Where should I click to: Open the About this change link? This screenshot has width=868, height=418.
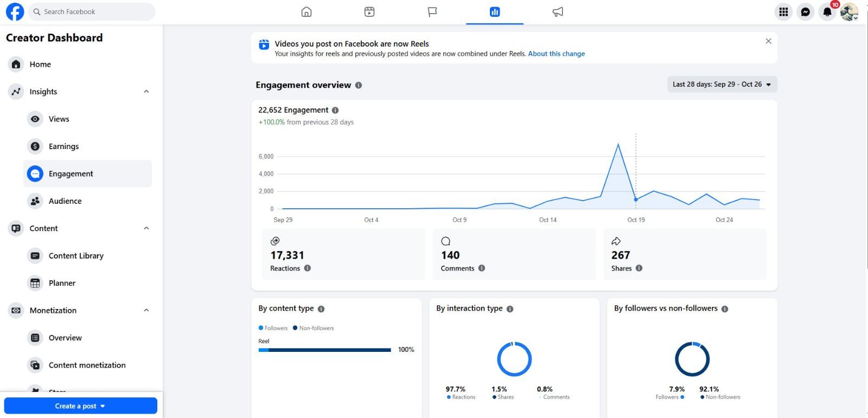[556, 54]
